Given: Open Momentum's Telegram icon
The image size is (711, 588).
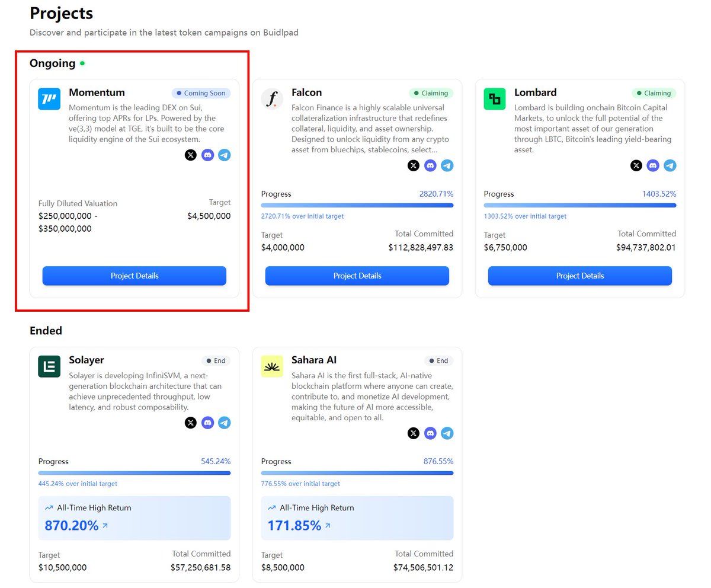Looking at the screenshot, I should coord(225,155).
